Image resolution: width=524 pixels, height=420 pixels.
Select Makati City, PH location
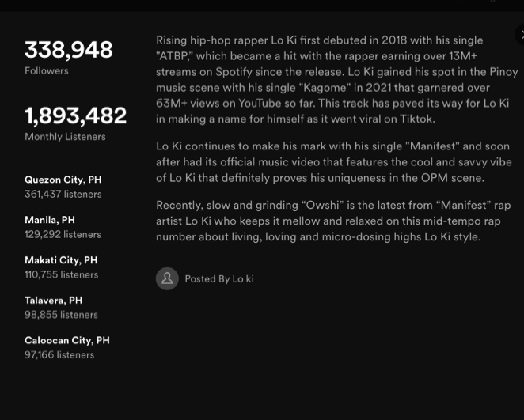(x=61, y=260)
